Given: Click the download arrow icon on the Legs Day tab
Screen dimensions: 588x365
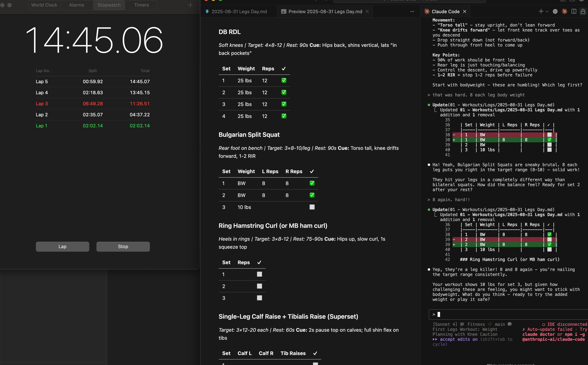Looking at the screenshot, I should (x=207, y=11).
